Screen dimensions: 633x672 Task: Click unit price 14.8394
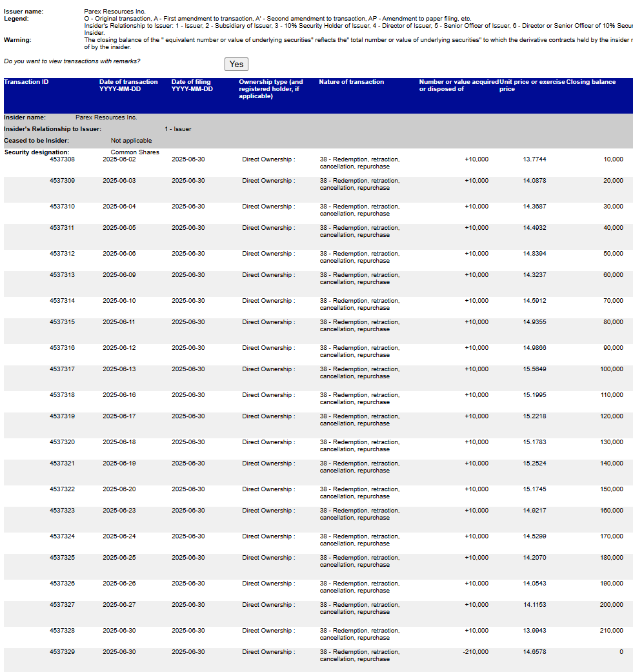[534, 254]
